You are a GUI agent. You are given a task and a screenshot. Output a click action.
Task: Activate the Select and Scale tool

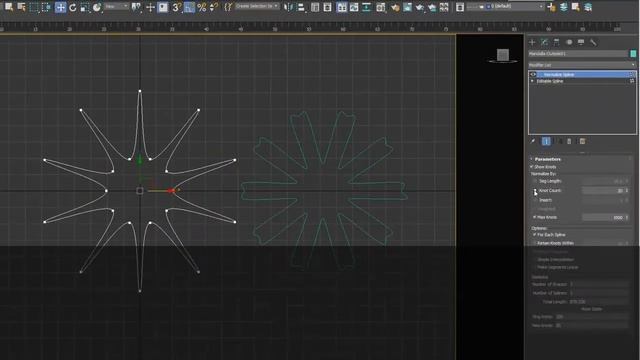click(x=84, y=7)
